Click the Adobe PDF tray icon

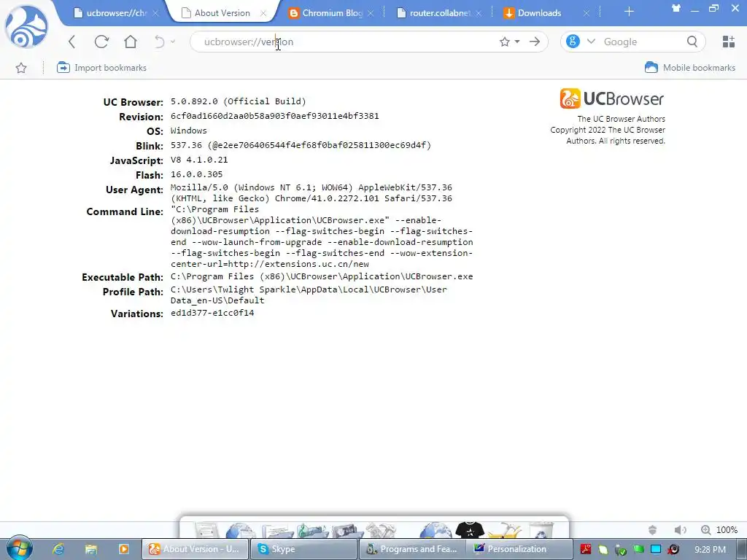tap(586, 549)
